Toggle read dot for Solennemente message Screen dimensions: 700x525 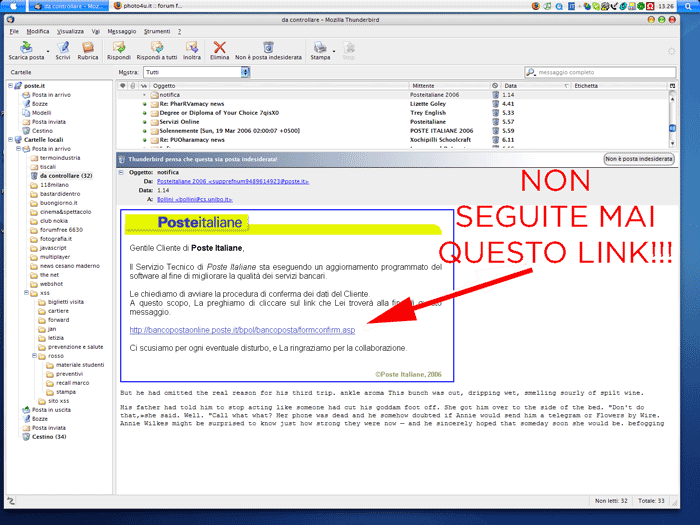tap(144, 131)
